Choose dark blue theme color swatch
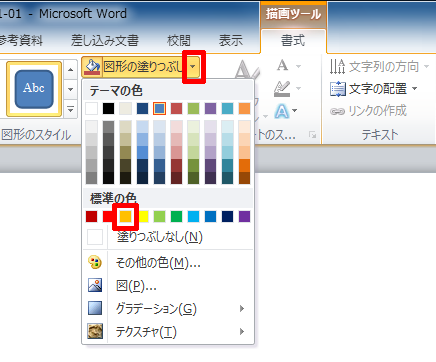 [x=142, y=108]
